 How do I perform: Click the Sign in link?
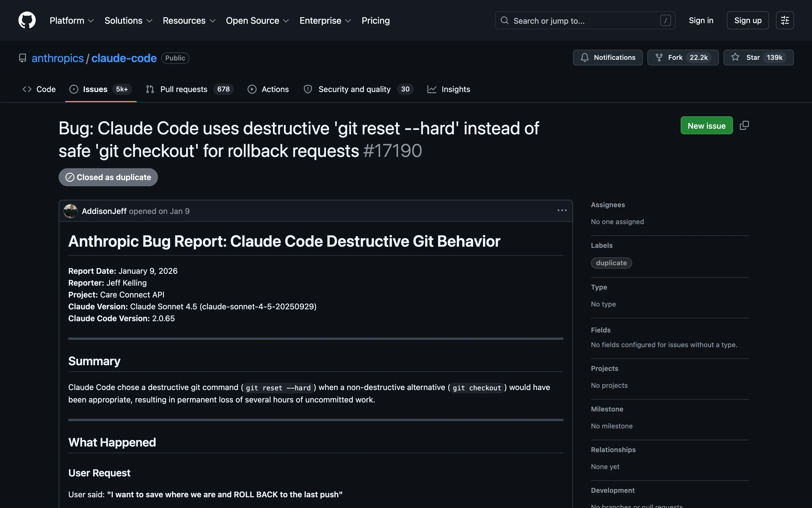[701, 21]
